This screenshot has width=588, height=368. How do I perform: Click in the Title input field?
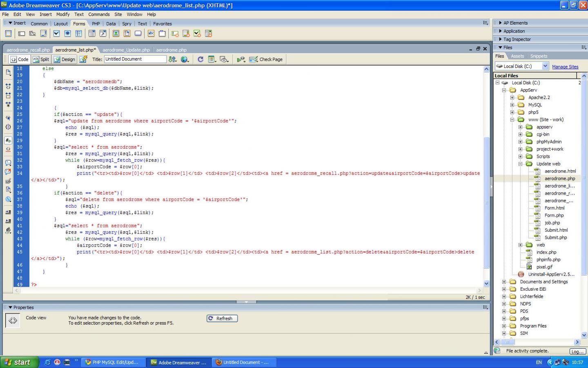coord(135,59)
